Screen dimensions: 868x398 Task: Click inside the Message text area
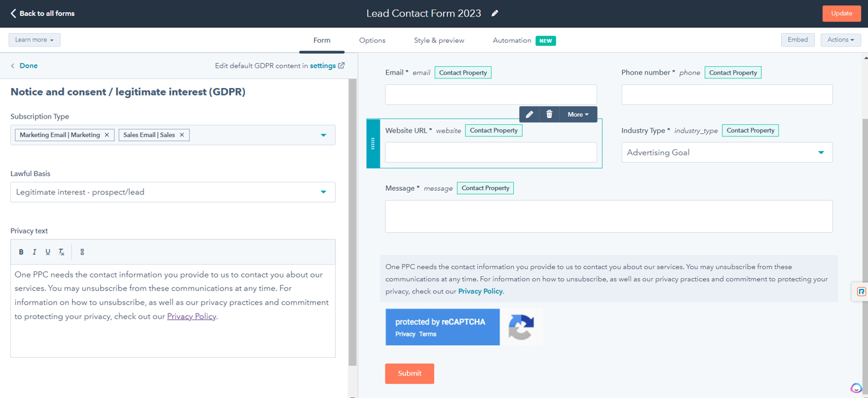[x=608, y=216]
